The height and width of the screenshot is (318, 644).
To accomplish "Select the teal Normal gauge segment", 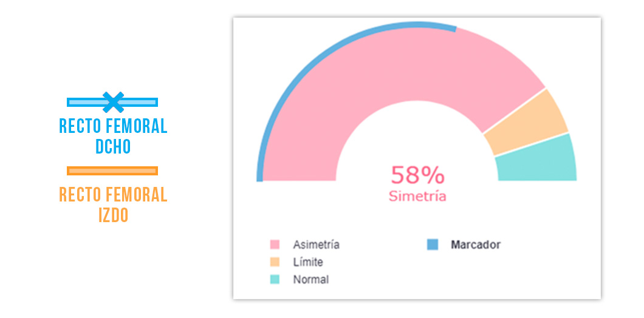I will pyautogui.click(x=536, y=159).
